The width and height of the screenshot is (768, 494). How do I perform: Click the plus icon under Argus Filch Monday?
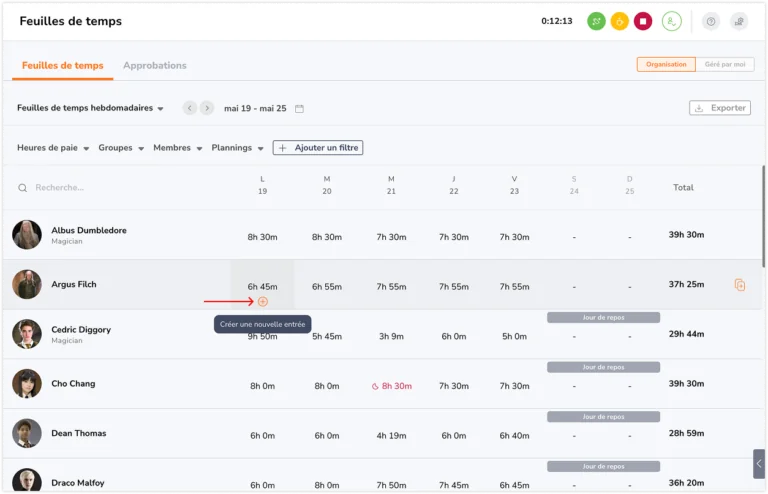263,302
